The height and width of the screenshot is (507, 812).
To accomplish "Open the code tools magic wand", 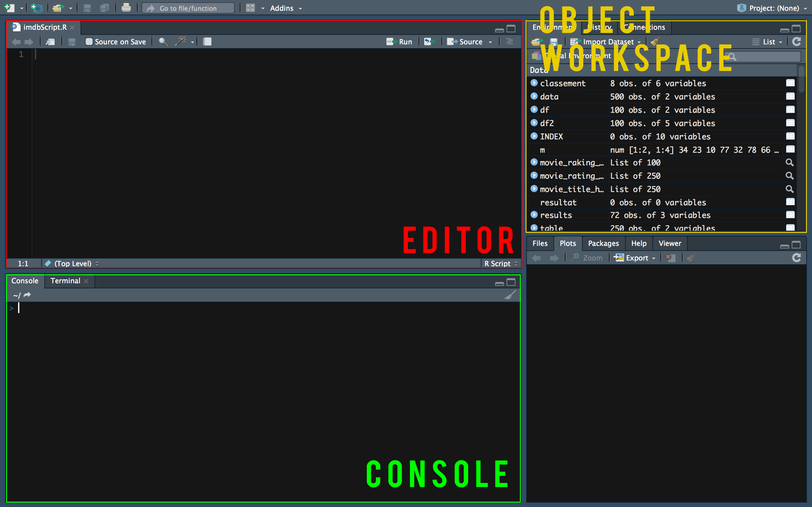I will pyautogui.click(x=181, y=41).
